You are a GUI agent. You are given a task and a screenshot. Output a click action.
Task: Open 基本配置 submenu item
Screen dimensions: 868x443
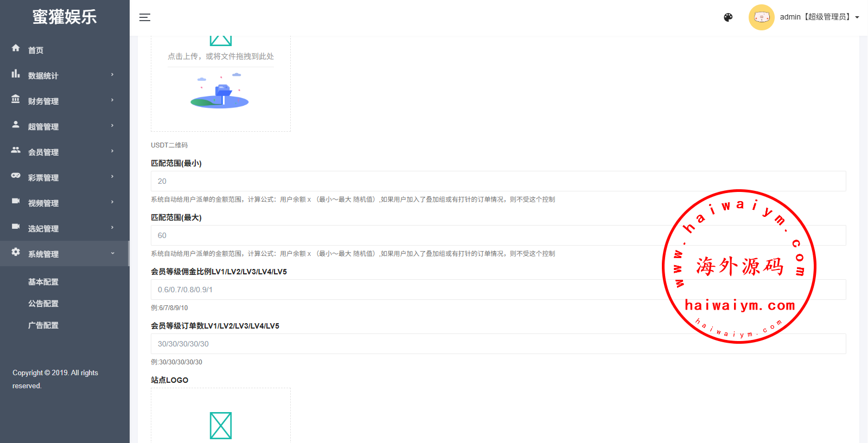[43, 282]
